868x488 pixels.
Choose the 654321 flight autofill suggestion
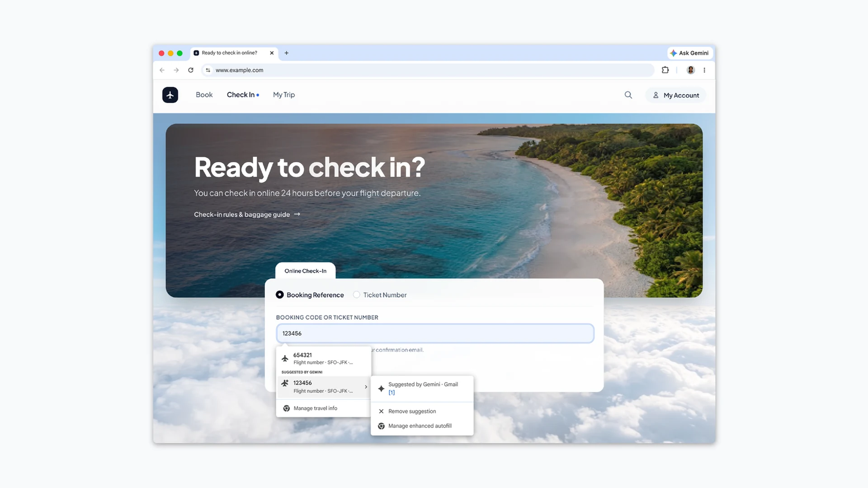click(x=324, y=358)
